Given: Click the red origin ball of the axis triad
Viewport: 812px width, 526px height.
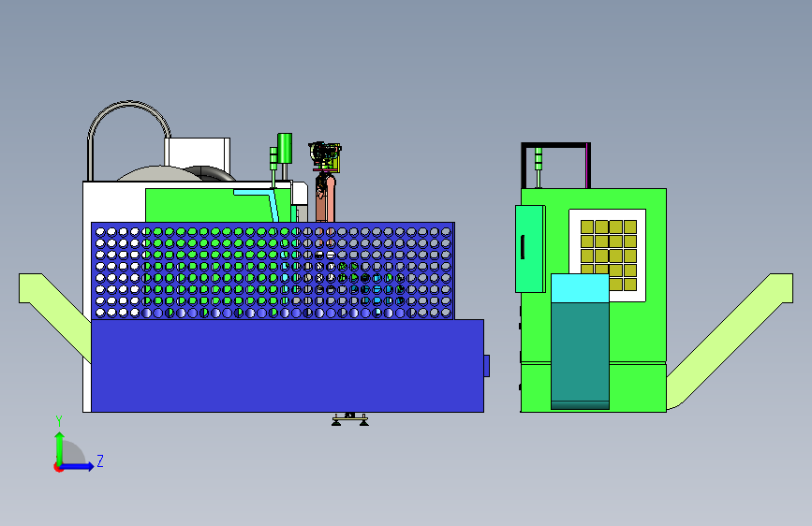Looking at the screenshot, I should (58, 467).
